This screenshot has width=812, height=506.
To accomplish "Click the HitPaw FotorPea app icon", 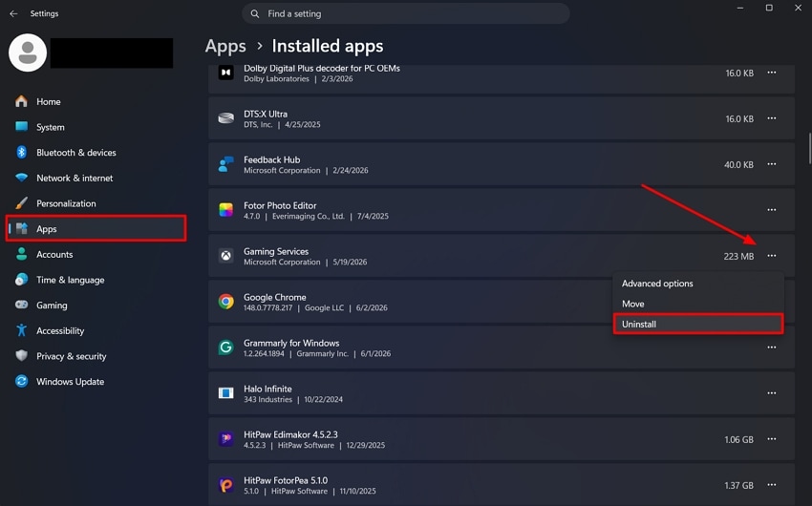I will [x=225, y=485].
